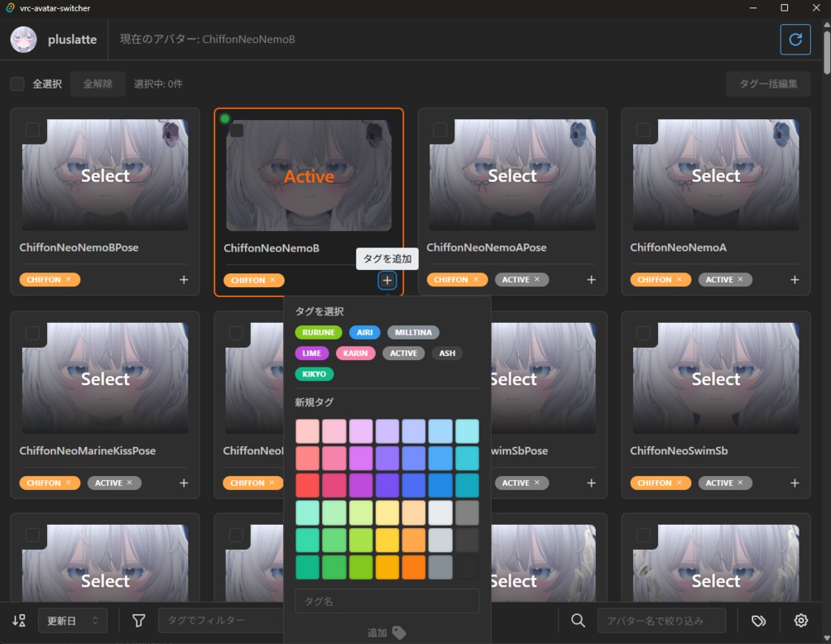Click the search magnifier icon

point(578,620)
